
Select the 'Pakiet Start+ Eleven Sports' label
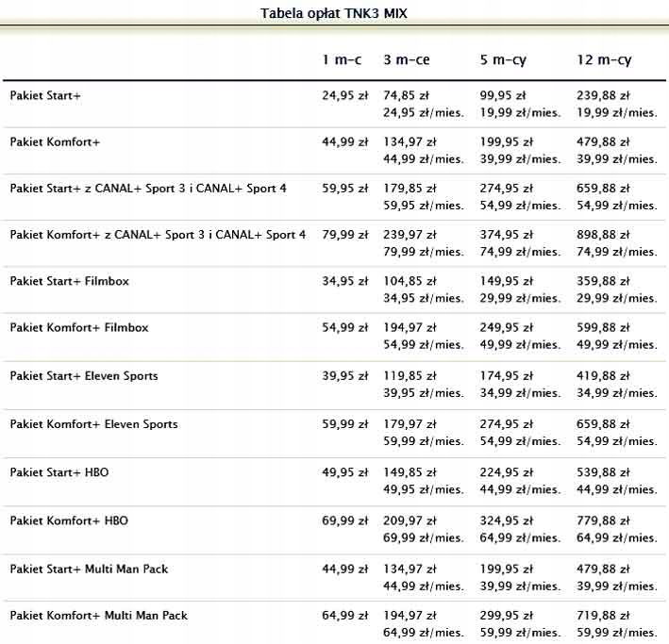click(x=84, y=375)
